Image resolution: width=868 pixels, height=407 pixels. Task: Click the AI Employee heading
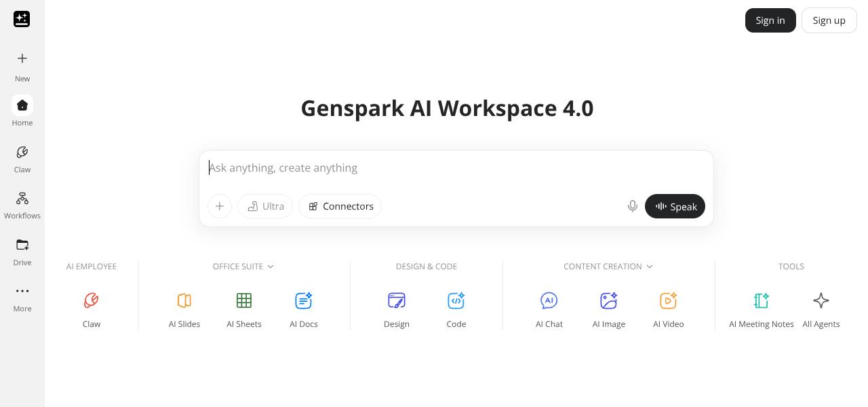pos(92,267)
